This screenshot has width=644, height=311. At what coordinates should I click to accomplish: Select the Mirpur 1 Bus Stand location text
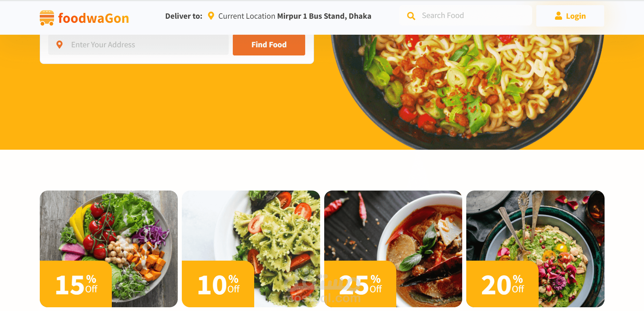pos(324,16)
